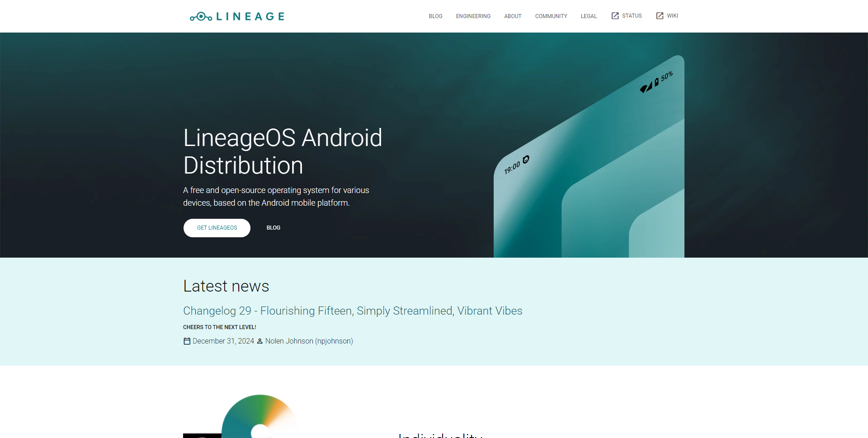The image size is (868, 438).
Task: Go to the ABOUT page
Action: [513, 16]
